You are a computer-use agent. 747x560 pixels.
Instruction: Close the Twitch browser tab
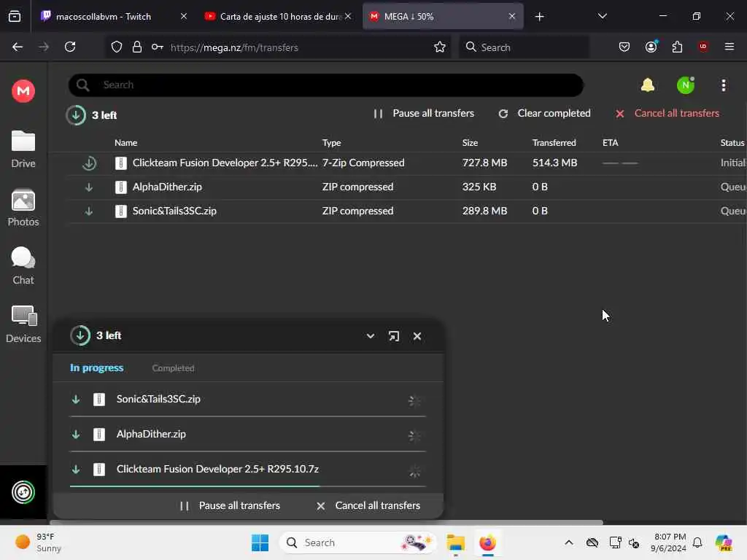[183, 16]
